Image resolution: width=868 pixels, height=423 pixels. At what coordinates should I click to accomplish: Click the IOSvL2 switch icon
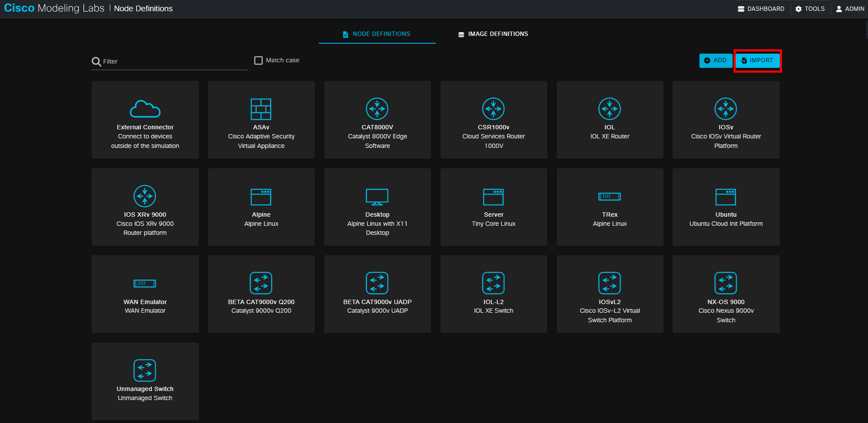coord(610,283)
